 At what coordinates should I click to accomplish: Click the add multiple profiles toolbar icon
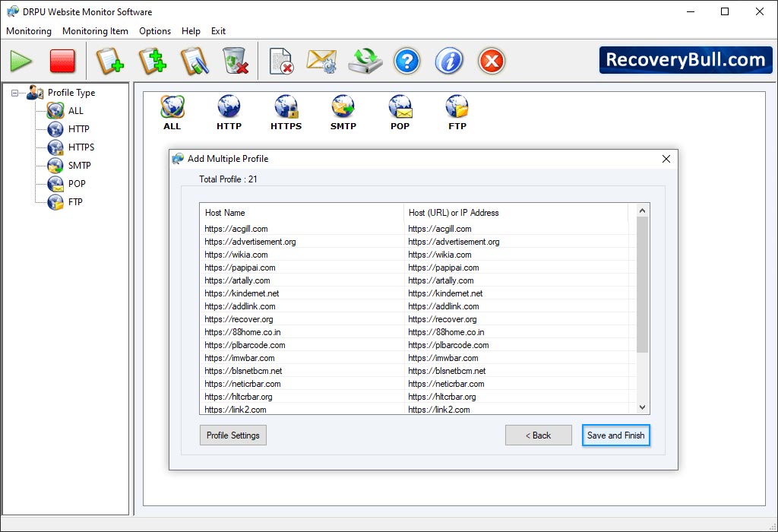152,61
